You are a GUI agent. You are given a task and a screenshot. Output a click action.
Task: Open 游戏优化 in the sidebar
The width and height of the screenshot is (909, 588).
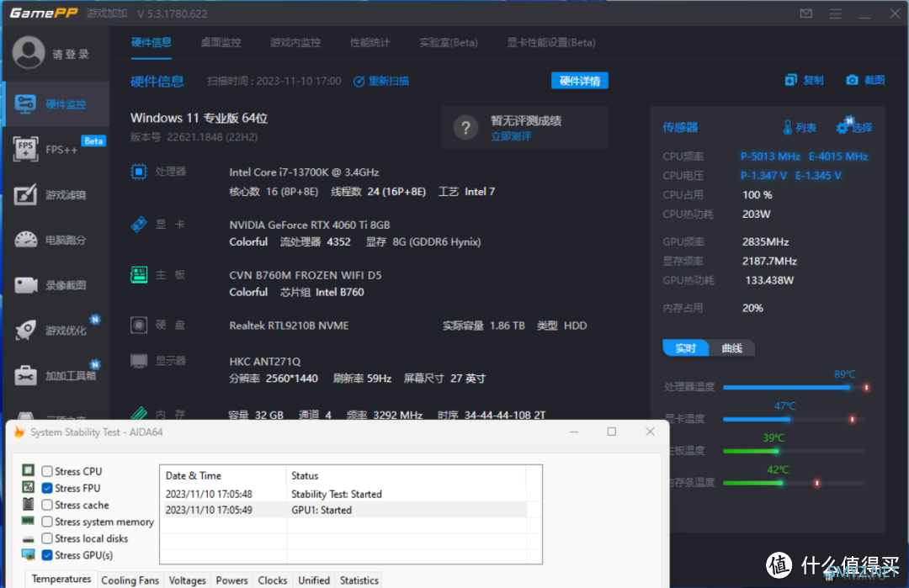(56, 331)
